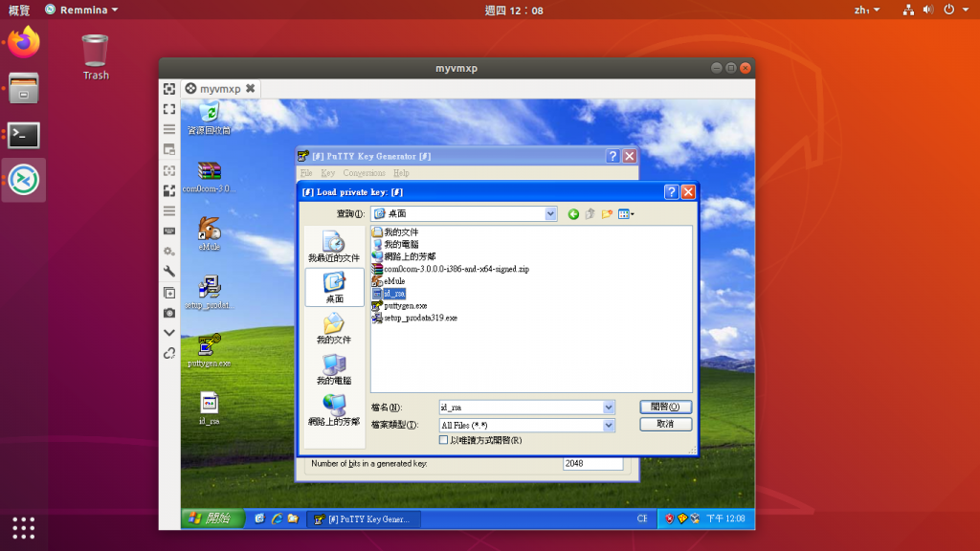This screenshot has width=980, height=551.
Task: Click the Remmina icon in the Ubuntu dock
Action: tap(24, 181)
